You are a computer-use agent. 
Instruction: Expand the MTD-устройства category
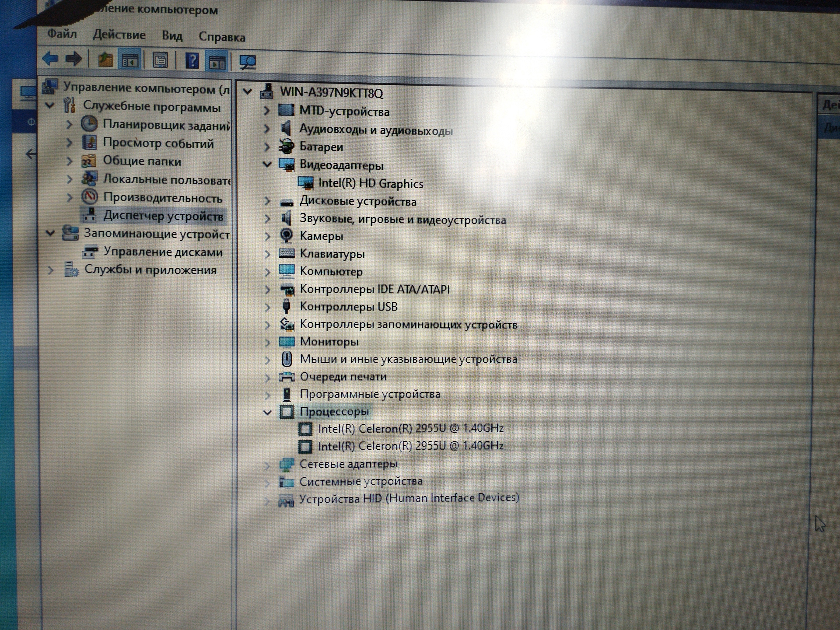pyautogui.click(x=267, y=111)
